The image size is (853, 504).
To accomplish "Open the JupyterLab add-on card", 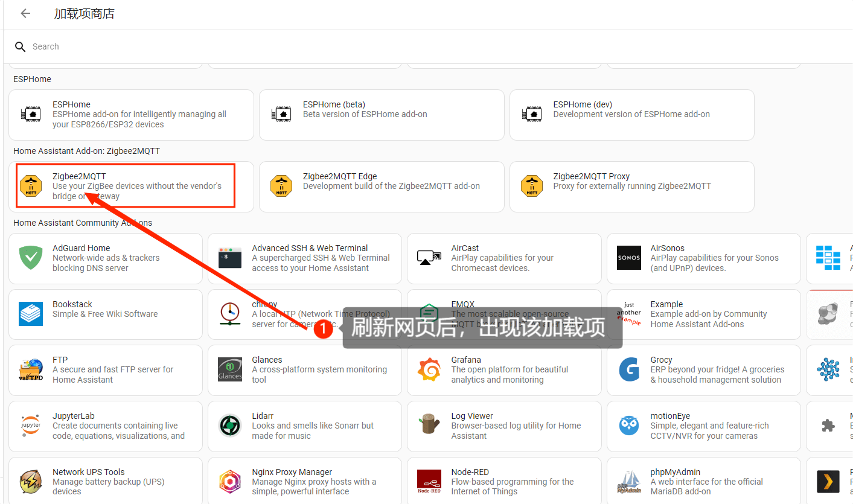I will coord(106,426).
